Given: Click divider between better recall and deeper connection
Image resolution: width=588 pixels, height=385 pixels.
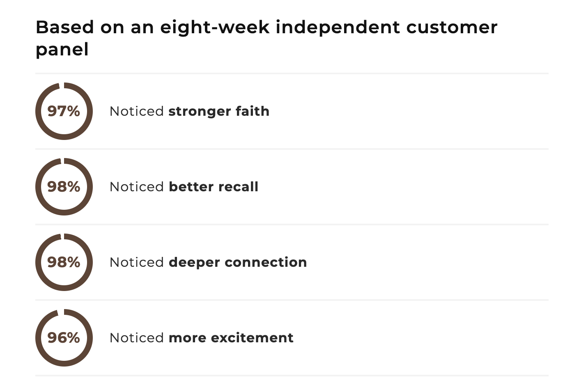Looking at the screenshot, I should pyautogui.click(x=292, y=225).
